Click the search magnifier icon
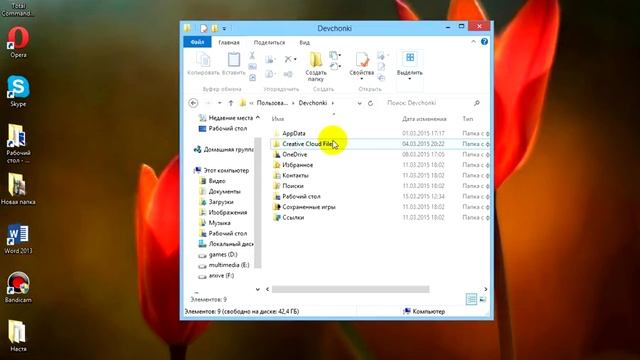The image size is (640, 360). click(x=476, y=103)
